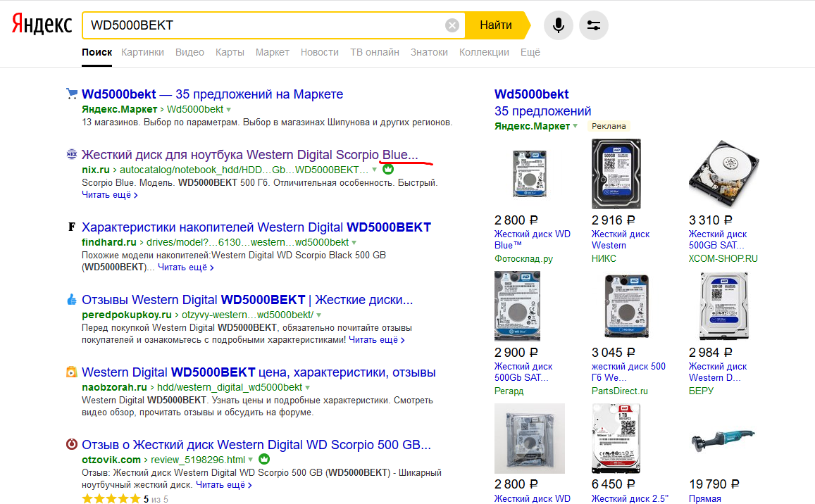Click the otzovik.com red favicon

click(72, 444)
